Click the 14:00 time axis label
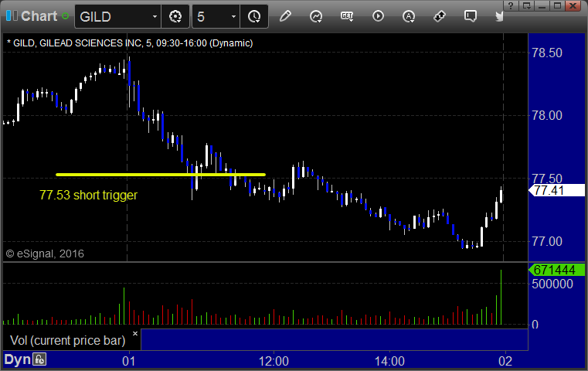Viewport: 588px width, 371px height. point(389,361)
